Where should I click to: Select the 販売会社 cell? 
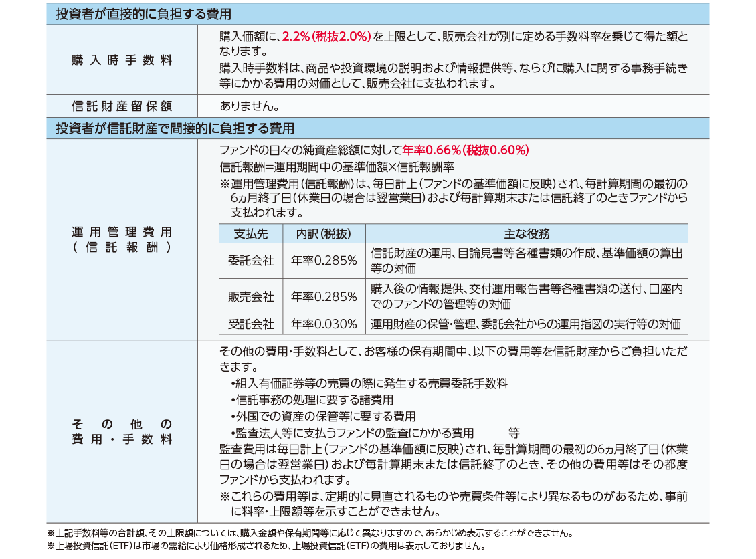[x=250, y=296]
